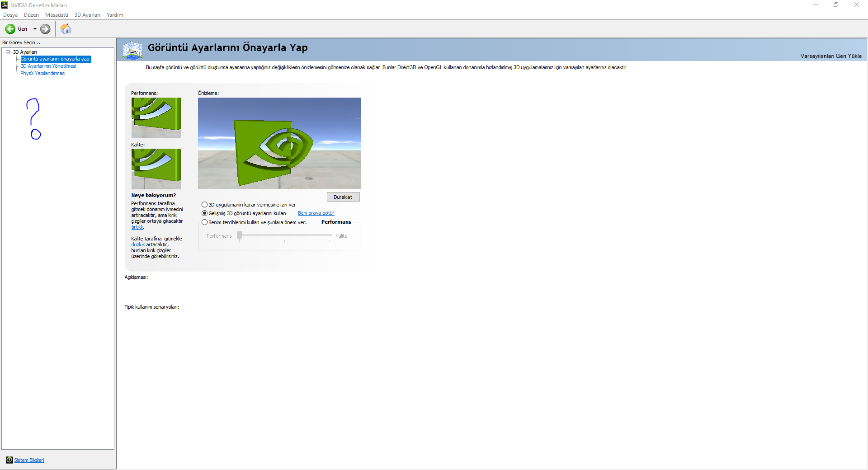
Task: Click the 'tırtıklı' glossary link
Action: pos(137,227)
